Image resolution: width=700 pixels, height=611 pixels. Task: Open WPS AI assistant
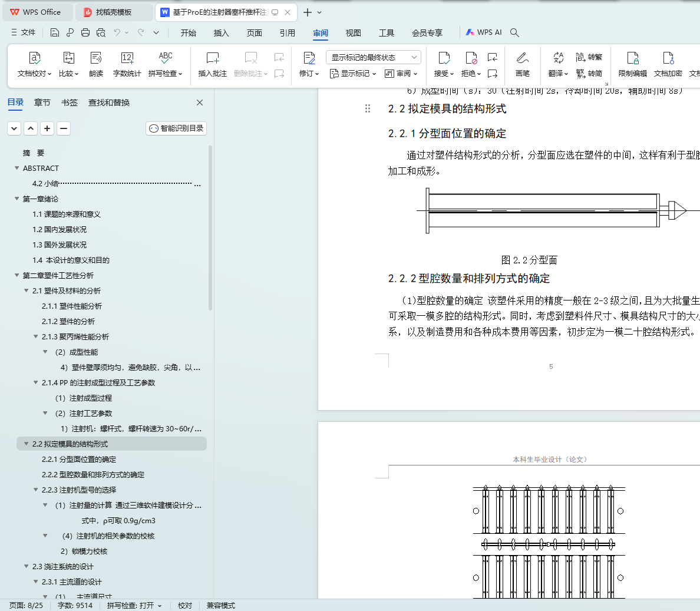coord(484,32)
